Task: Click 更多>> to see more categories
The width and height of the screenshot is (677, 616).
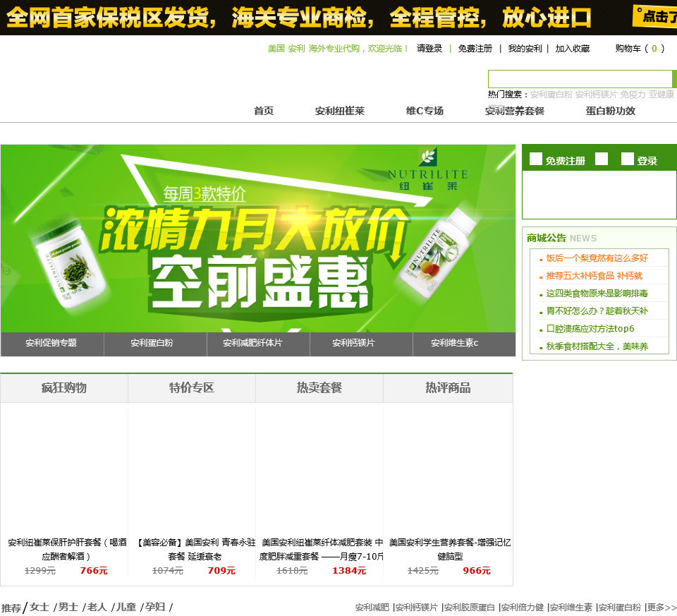Action: (x=661, y=608)
